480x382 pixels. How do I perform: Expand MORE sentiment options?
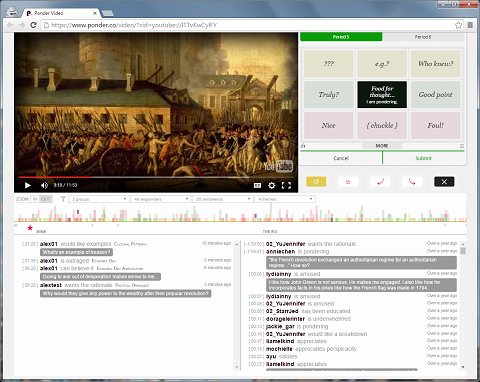coord(382,146)
